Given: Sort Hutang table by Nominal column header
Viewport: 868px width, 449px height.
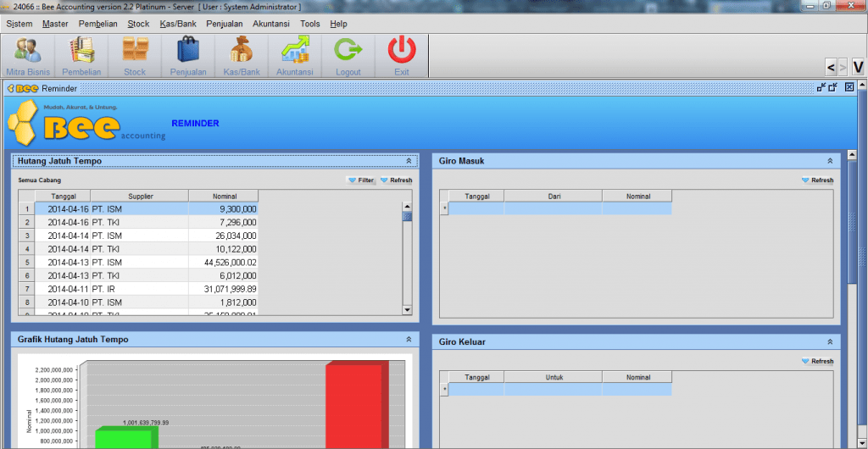Looking at the screenshot, I should coord(224,197).
